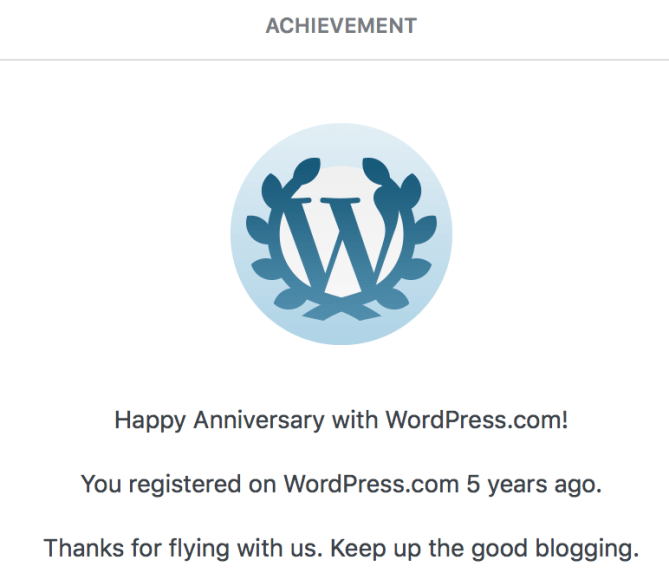This screenshot has width=669, height=586.
Task: Click the ACHIEVEMENT header title
Action: tap(341, 26)
